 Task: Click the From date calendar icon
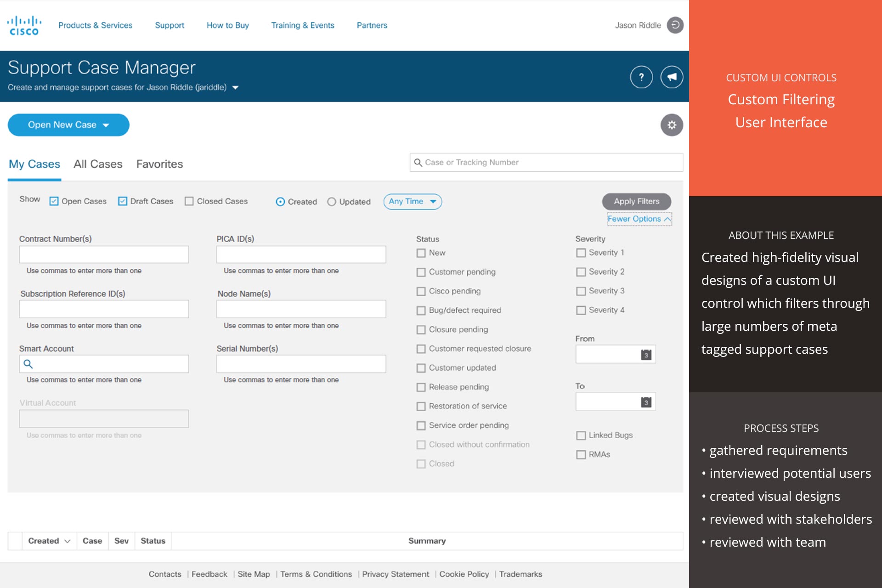click(646, 355)
